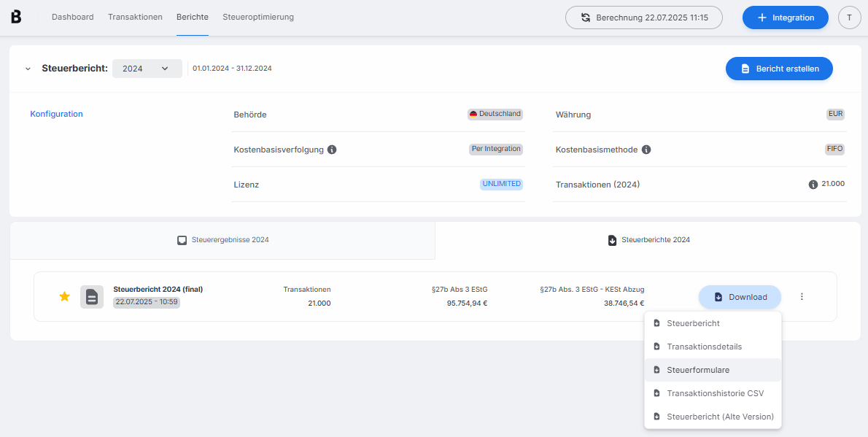Switch to Steuerergebnisse 2024 tab
868x437 pixels.
click(x=222, y=240)
